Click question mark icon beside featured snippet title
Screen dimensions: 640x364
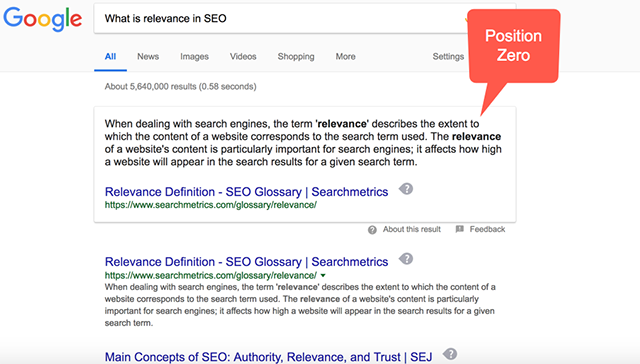point(406,189)
